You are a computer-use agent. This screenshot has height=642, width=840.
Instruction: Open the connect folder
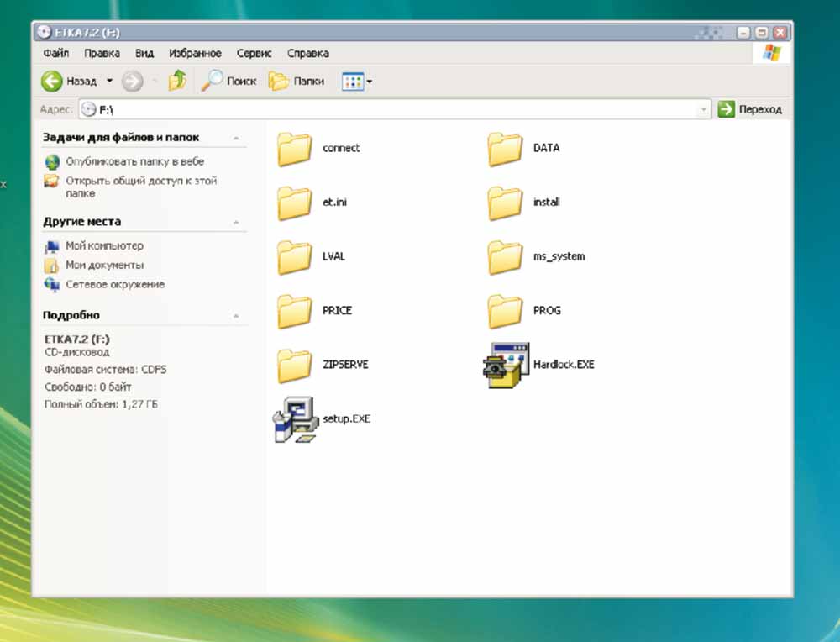(295, 149)
